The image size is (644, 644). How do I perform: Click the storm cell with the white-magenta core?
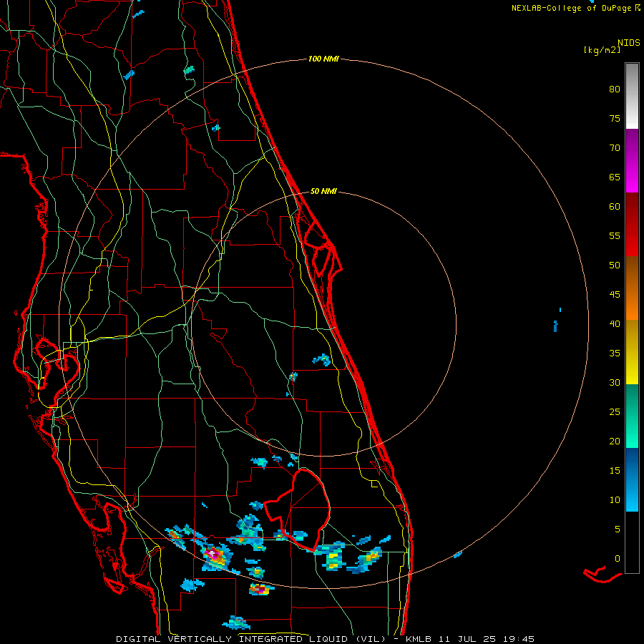[x=215, y=555]
